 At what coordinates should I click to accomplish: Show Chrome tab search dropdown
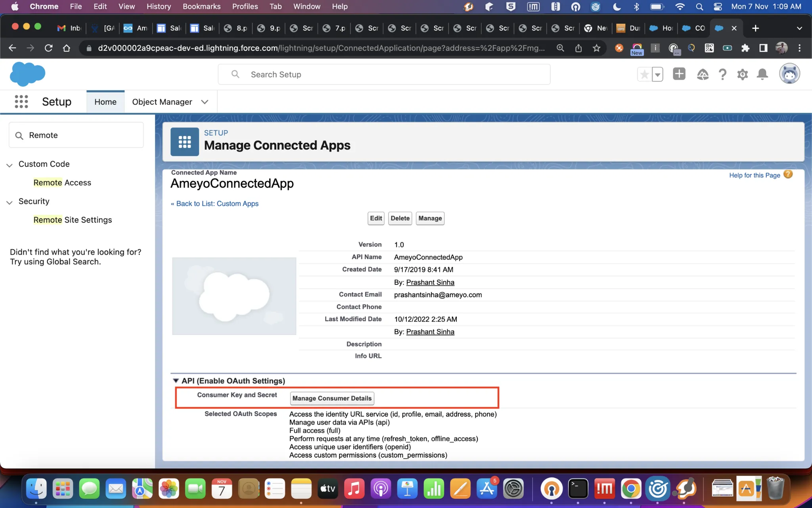799,28
